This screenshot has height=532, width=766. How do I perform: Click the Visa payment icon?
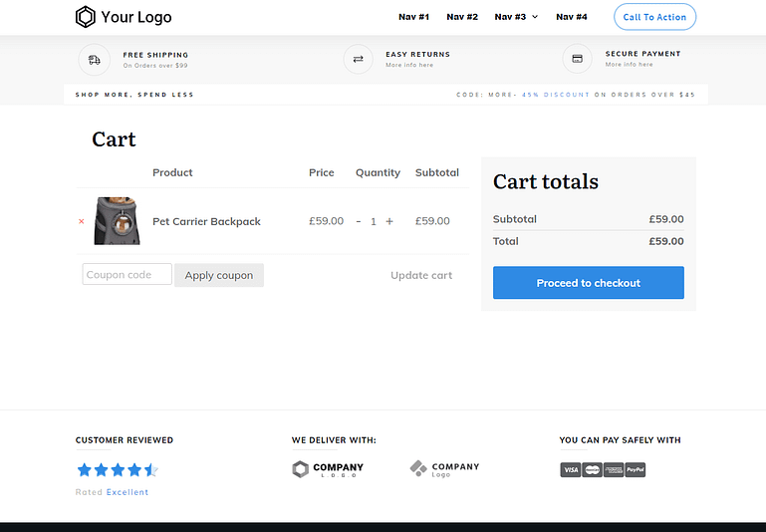click(x=570, y=469)
